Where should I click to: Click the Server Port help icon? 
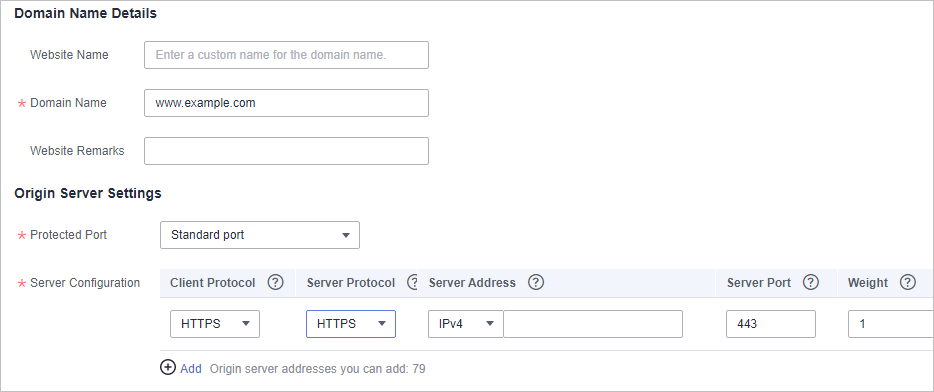pyautogui.click(x=811, y=282)
